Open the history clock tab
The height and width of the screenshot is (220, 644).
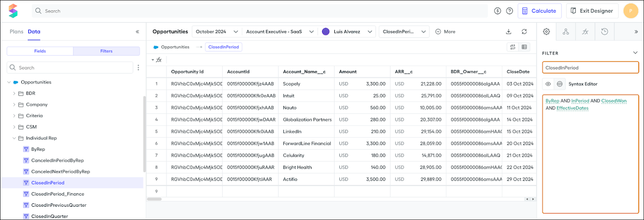coord(605,31)
